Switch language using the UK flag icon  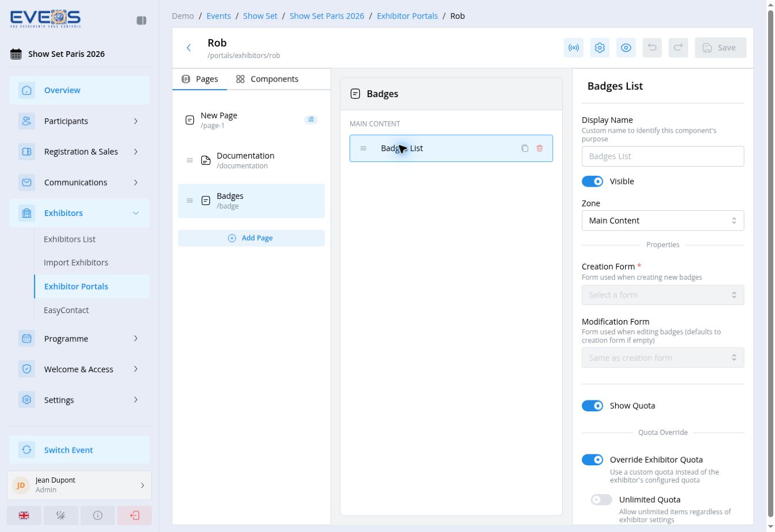(24, 515)
